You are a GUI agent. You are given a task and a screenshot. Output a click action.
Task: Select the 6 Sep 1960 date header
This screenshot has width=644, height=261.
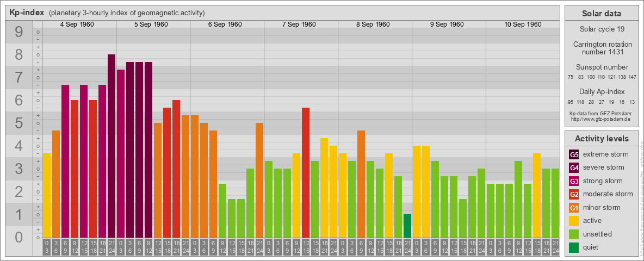point(225,24)
